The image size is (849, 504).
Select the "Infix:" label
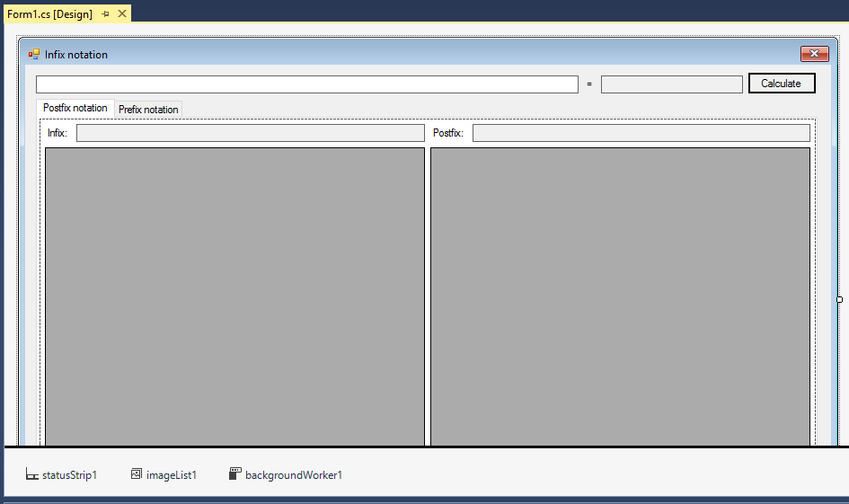[x=57, y=133]
